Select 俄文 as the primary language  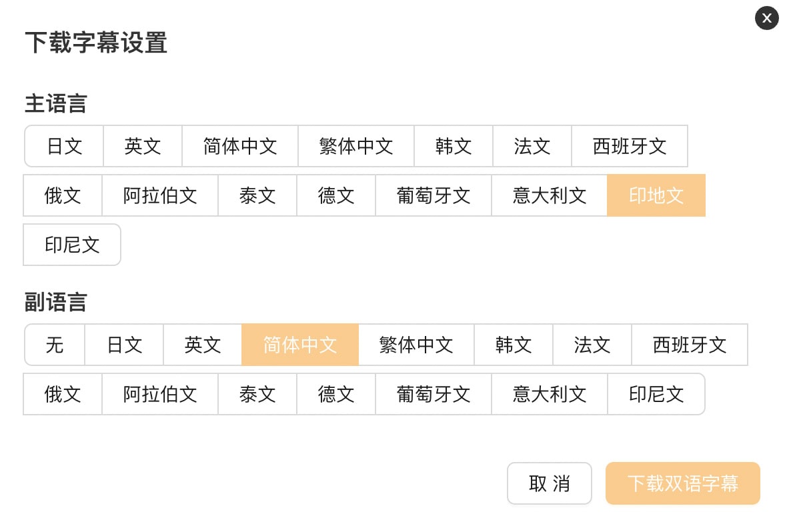[x=62, y=195]
